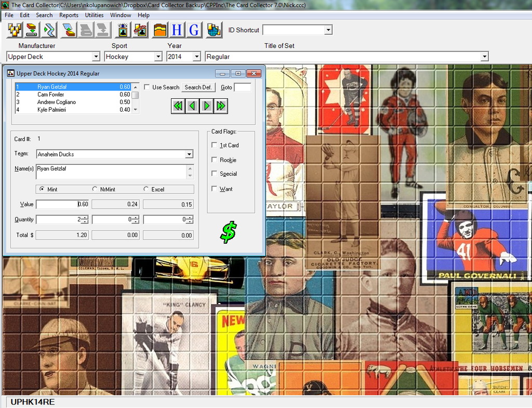Tick the Special card flag
This screenshot has height=408, width=532.
pyautogui.click(x=214, y=174)
